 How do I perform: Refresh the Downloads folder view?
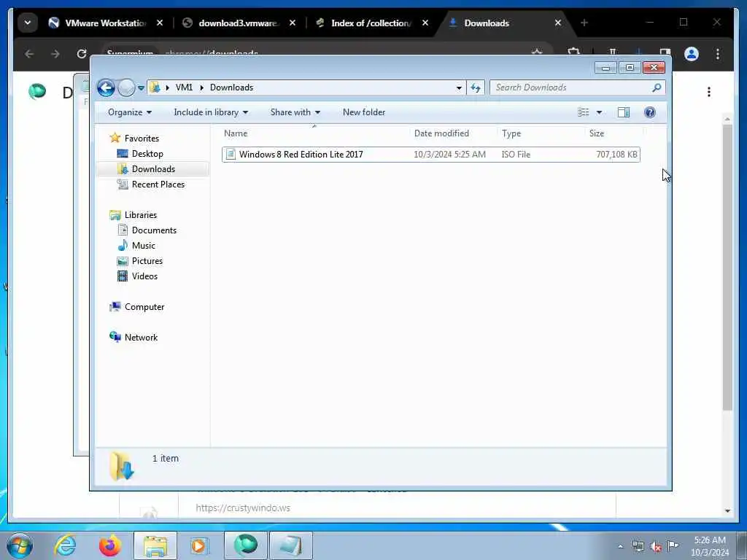point(476,87)
